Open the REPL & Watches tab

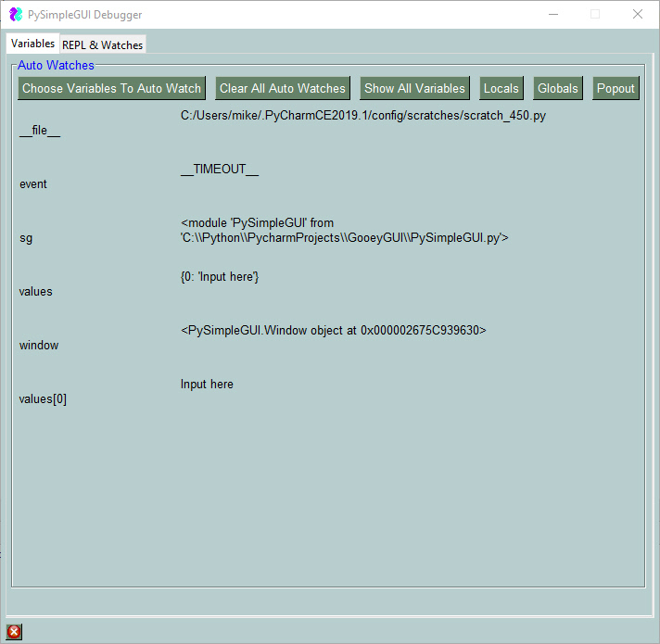[x=103, y=44]
